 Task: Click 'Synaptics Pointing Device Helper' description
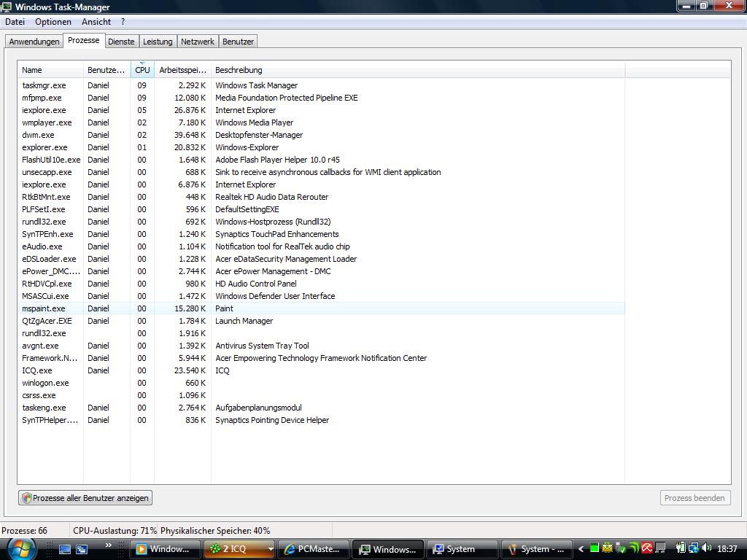coord(272,419)
